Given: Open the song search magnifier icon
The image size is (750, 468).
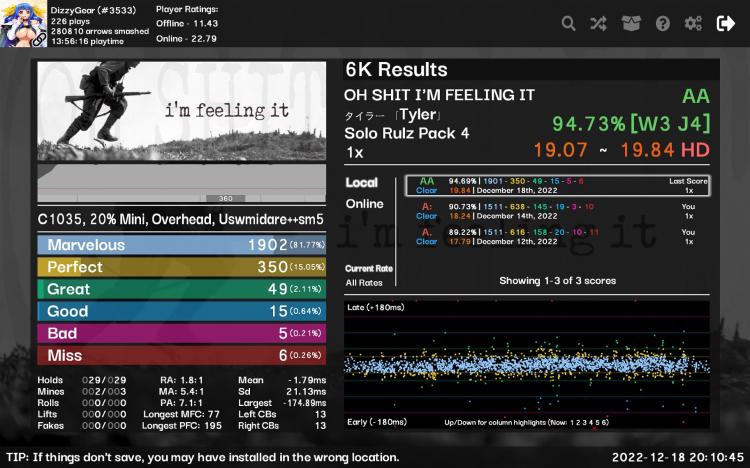Looking at the screenshot, I should [x=568, y=23].
